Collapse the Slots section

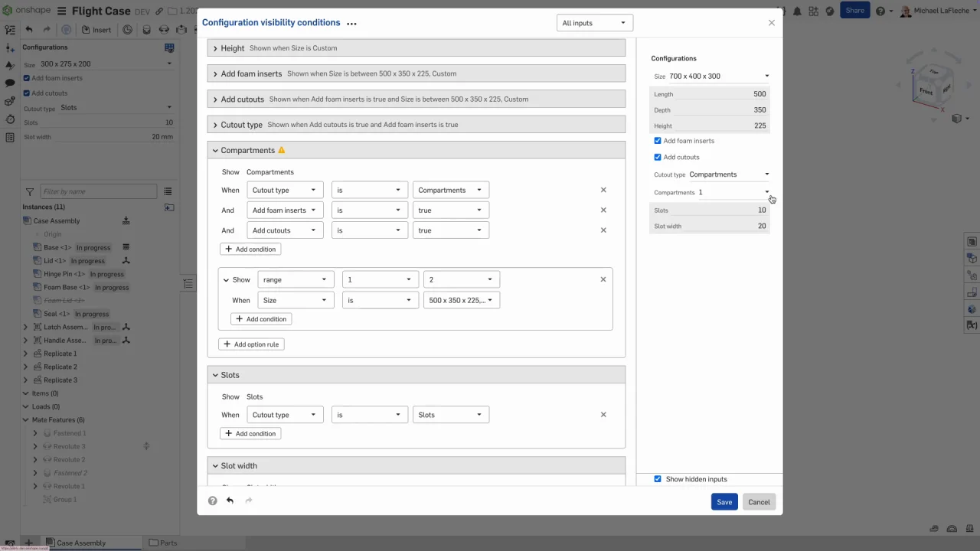pyautogui.click(x=215, y=375)
